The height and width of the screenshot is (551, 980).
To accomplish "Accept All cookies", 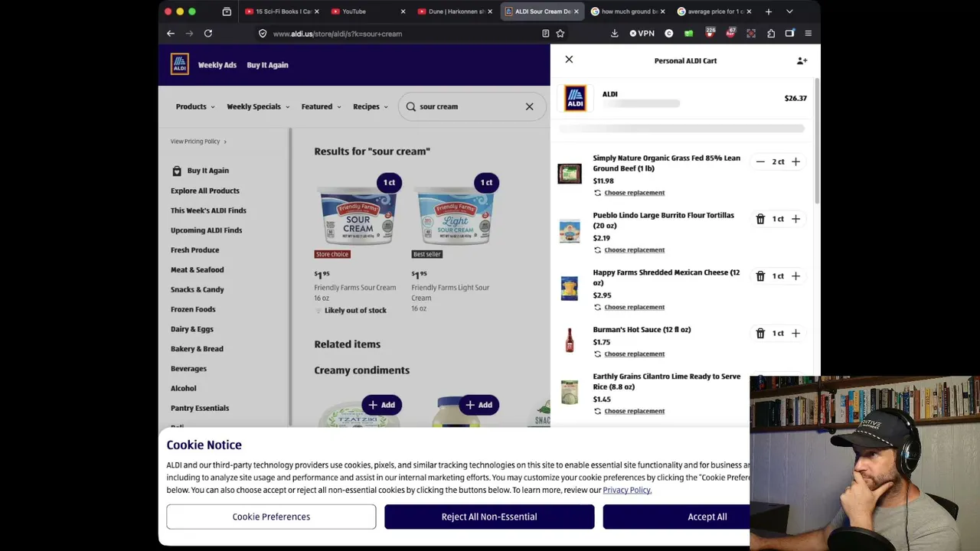I will [x=707, y=517].
